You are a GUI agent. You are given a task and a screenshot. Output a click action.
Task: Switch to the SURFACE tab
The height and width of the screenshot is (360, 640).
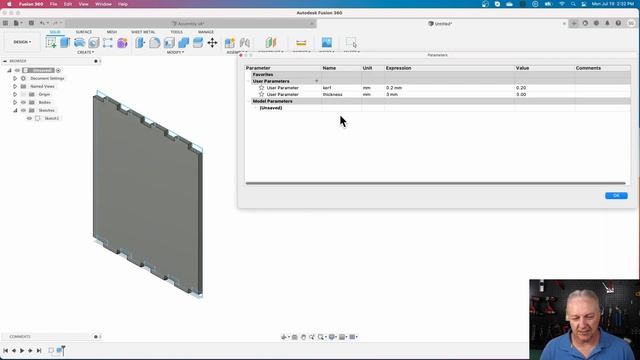pos(84,32)
